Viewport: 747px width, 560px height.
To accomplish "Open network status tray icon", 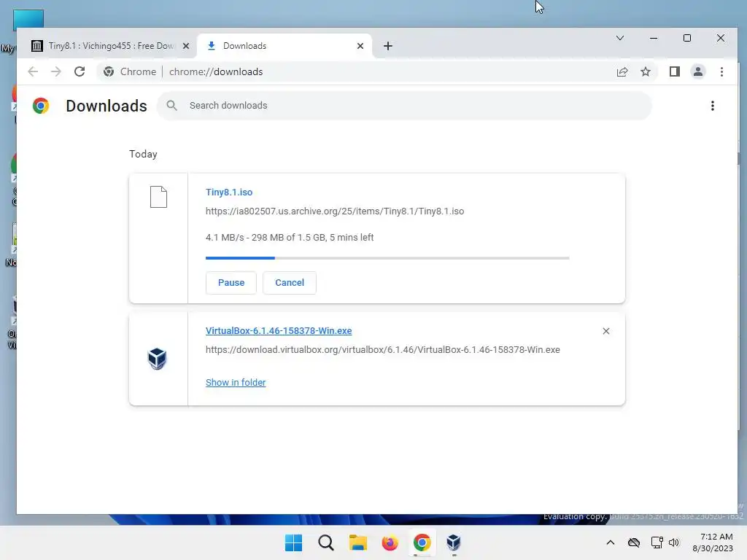I will 657,542.
